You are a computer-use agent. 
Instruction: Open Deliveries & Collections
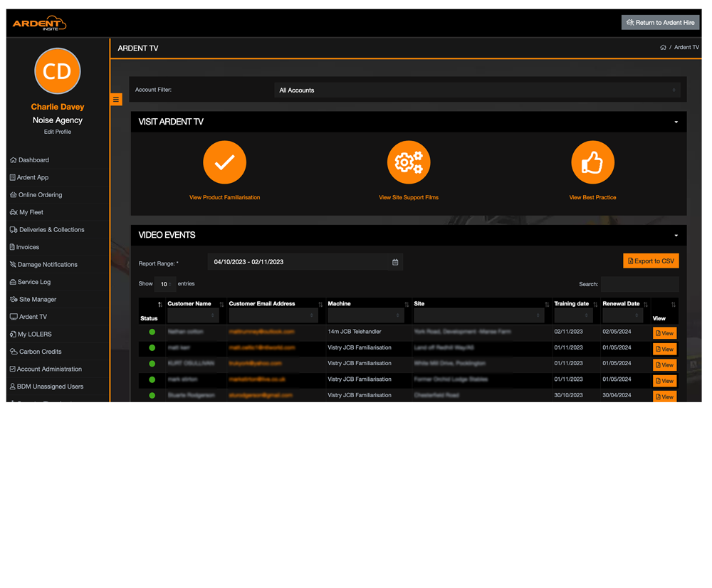[47, 230]
